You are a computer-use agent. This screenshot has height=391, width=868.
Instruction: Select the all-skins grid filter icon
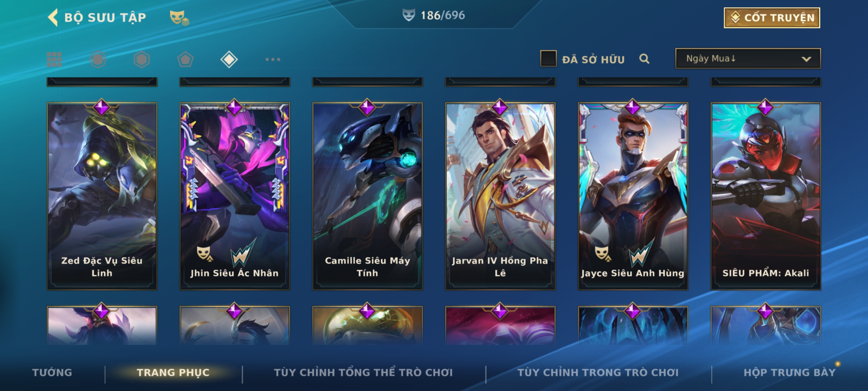(54, 59)
